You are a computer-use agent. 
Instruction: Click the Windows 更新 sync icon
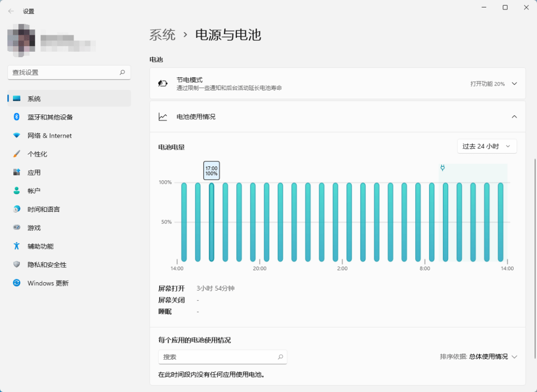(16, 283)
